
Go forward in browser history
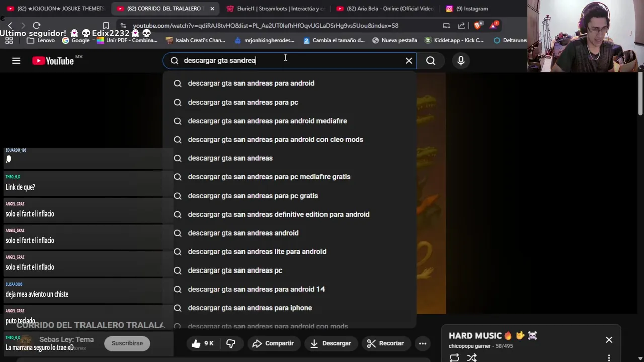pyautogui.click(x=23, y=25)
